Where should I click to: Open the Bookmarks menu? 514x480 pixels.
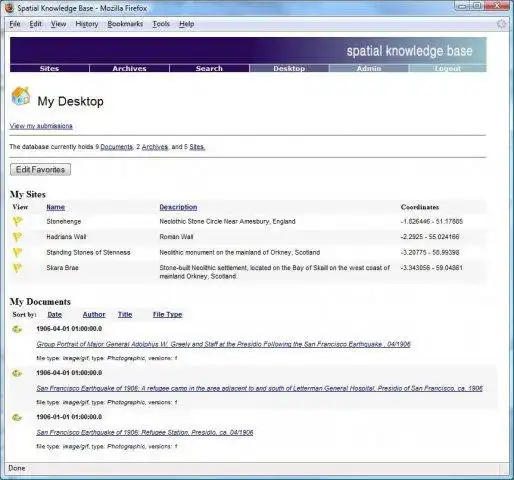[x=125, y=24]
